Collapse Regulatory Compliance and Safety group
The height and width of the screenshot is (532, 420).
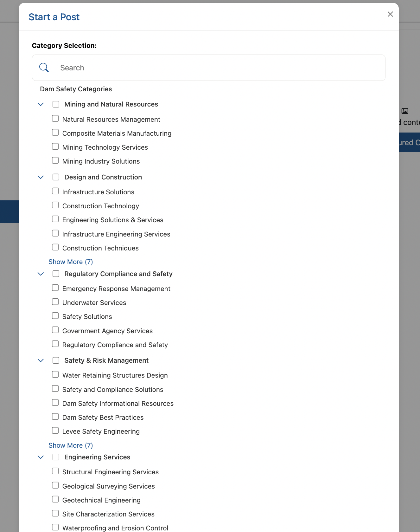[x=41, y=274]
